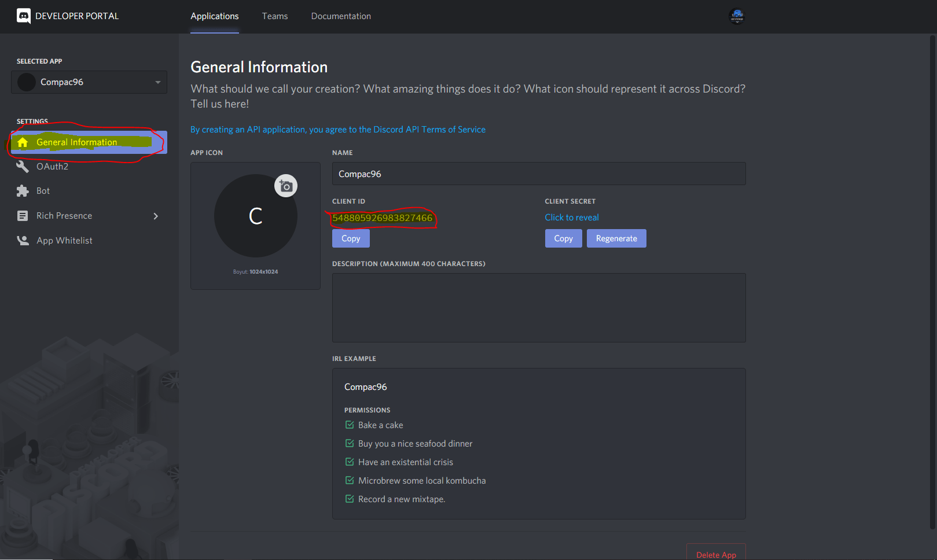Toggle the Bake a cake checkbox
Image resolution: width=937 pixels, height=560 pixels.
[x=350, y=425]
